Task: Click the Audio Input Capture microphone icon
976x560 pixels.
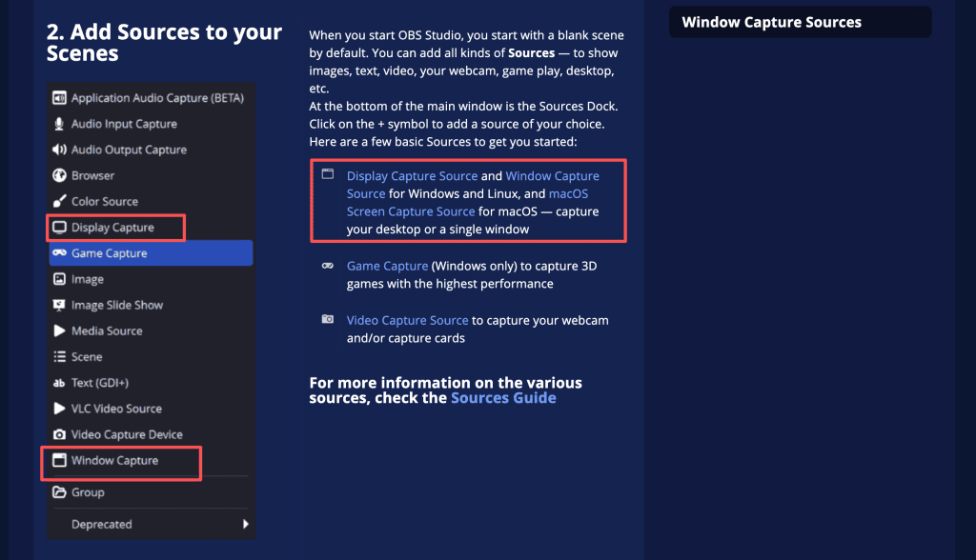Action: (x=59, y=124)
